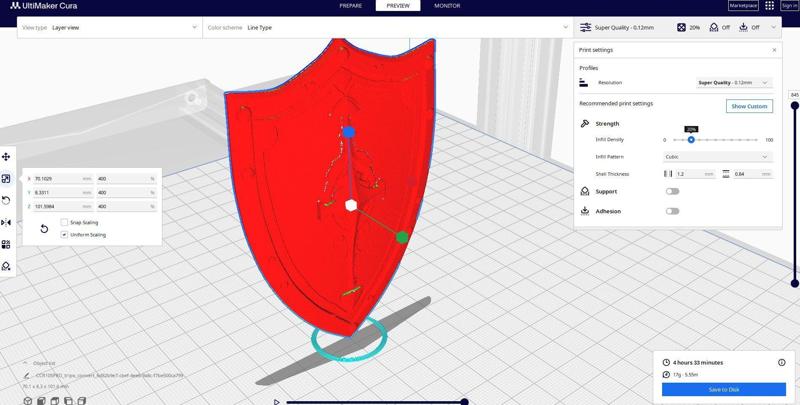
Task: Click the Resolution layers icon
Action: pyautogui.click(x=584, y=82)
